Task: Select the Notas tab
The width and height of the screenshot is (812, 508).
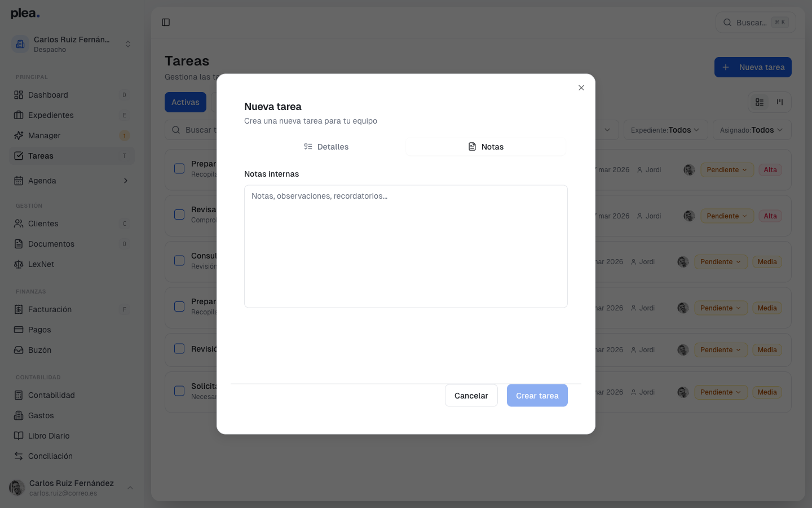Action: [x=486, y=147]
